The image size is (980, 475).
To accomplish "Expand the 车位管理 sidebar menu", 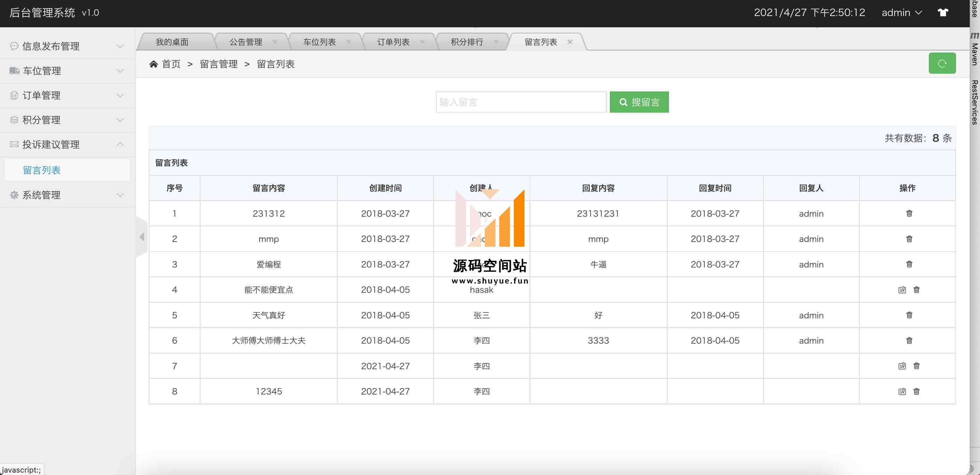I will (x=67, y=71).
